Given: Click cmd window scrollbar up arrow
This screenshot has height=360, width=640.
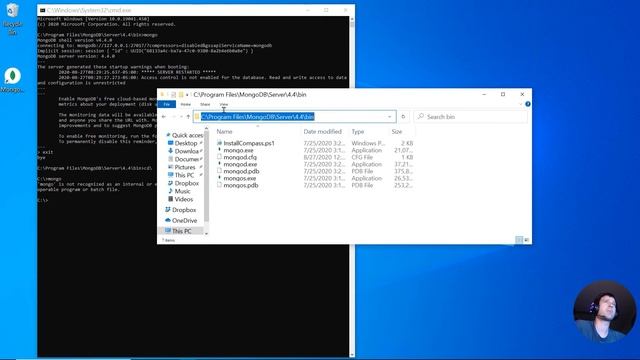Looking at the screenshot, I should pyautogui.click(x=352, y=19).
